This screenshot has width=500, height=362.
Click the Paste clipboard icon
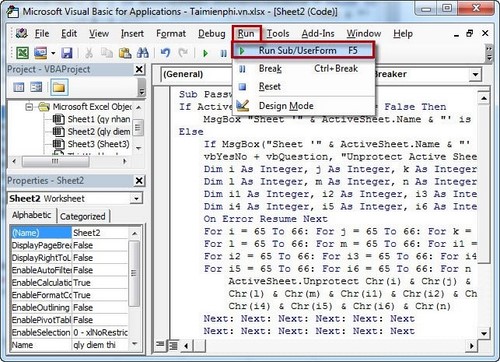pyautogui.click(x=125, y=53)
